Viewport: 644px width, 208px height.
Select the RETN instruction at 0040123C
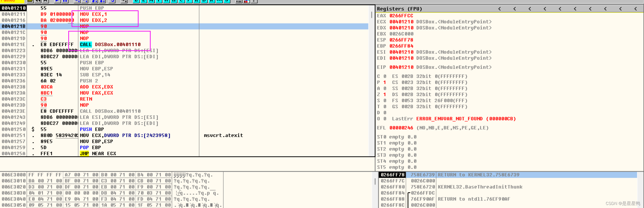[x=86, y=99]
